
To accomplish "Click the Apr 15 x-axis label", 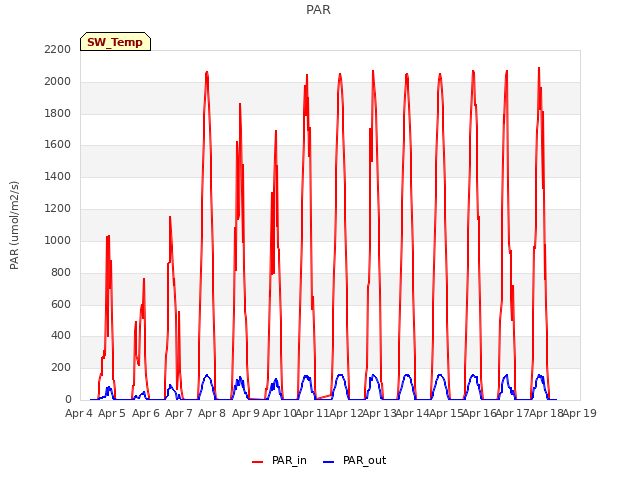I will coord(446,413).
